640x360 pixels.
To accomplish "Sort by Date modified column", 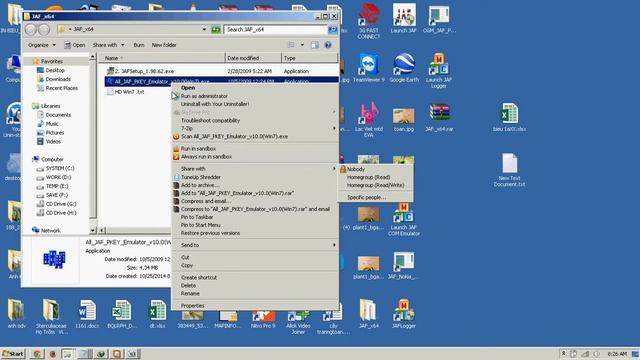I will [253, 58].
